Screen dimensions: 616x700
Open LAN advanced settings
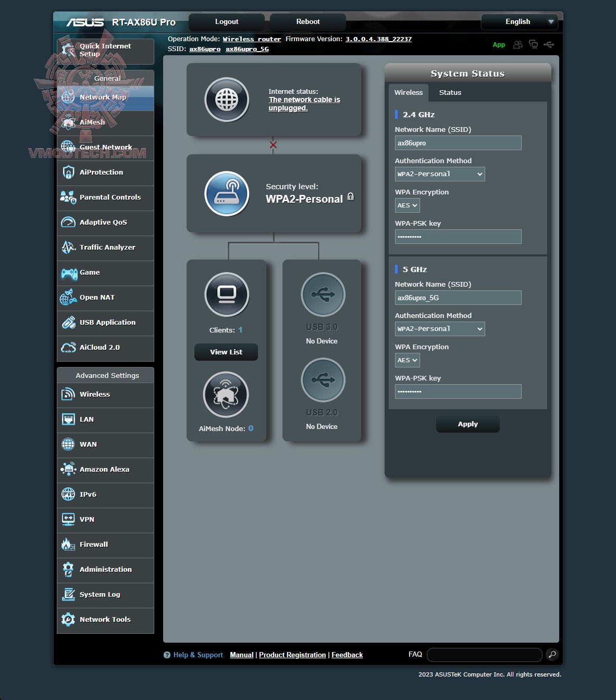[105, 420]
